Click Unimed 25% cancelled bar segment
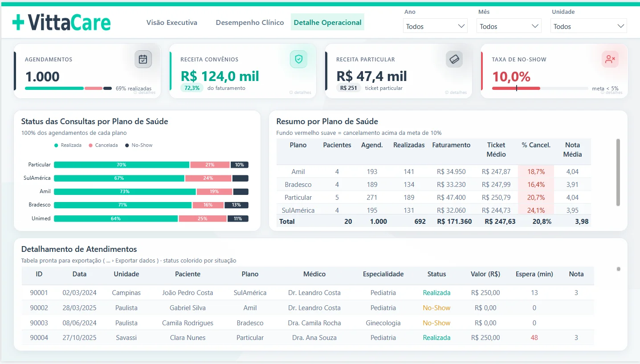Image resolution: width=640 pixels, height=364 pixels. click(x=203, y=218)
